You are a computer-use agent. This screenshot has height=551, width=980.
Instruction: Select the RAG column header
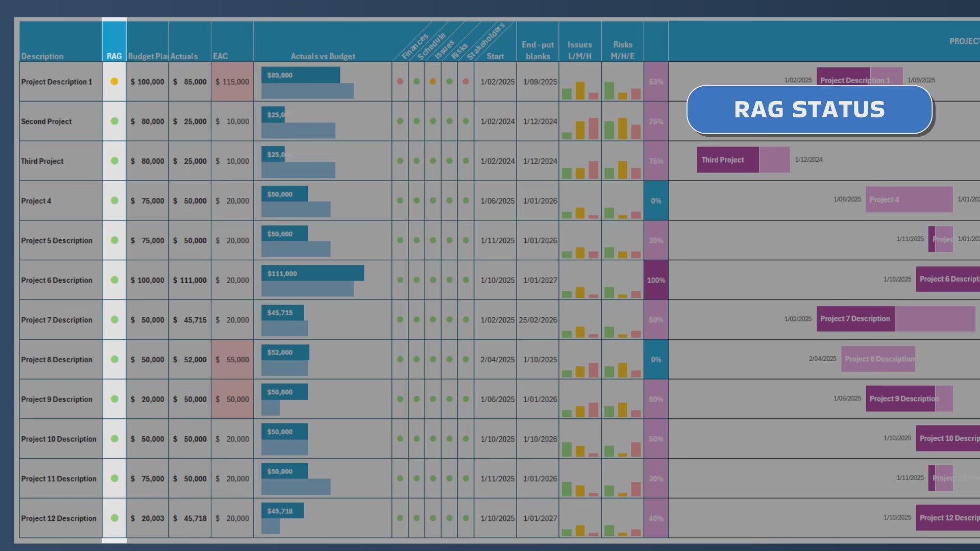[114, 56]
